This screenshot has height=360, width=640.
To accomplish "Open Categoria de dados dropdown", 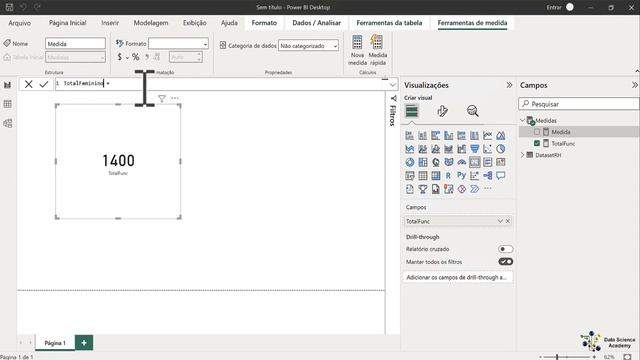I will (309, 46).
